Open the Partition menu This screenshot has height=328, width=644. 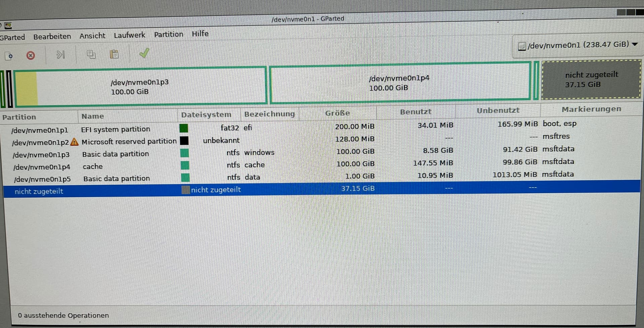[x=168, y=34]
